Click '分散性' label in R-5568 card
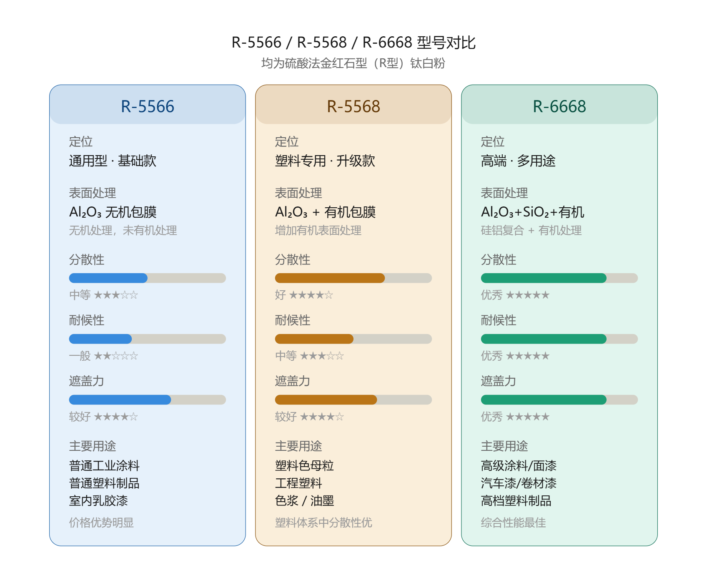 pos(293,260)
